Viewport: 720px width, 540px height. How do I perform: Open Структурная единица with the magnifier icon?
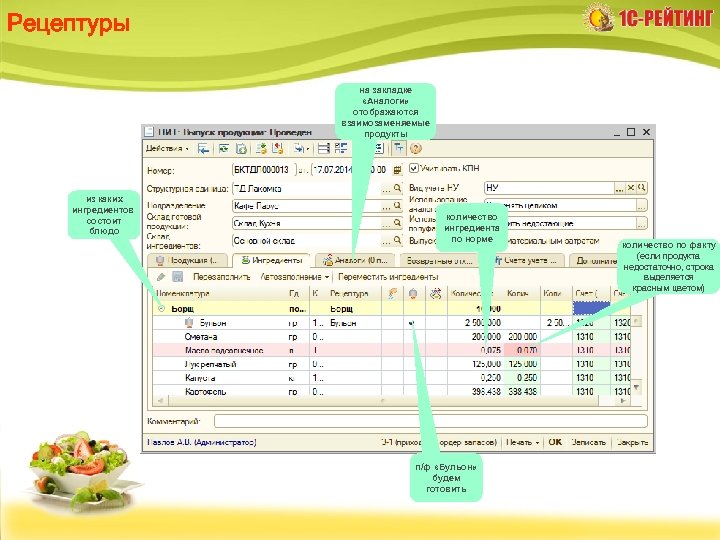coord(398,188)
